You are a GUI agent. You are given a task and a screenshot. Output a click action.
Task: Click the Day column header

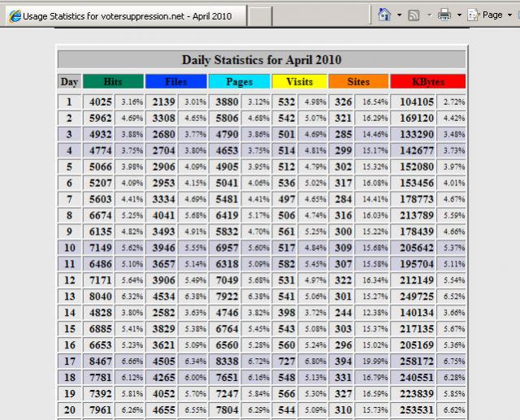click(69, 81)
